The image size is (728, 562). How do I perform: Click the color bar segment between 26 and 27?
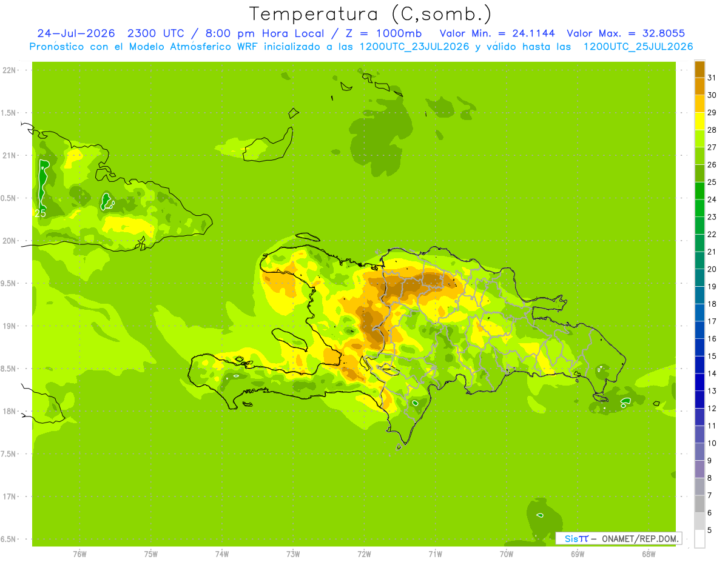coord(699,156)
